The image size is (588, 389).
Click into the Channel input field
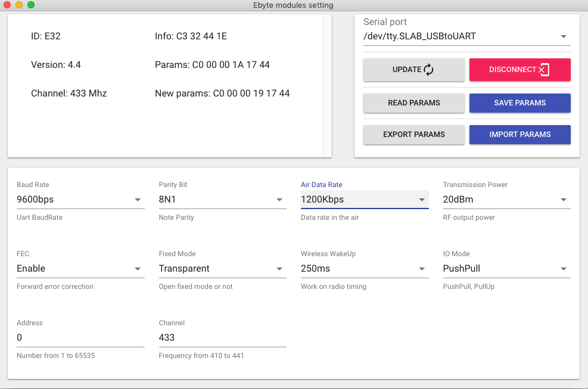pos(222,338)
